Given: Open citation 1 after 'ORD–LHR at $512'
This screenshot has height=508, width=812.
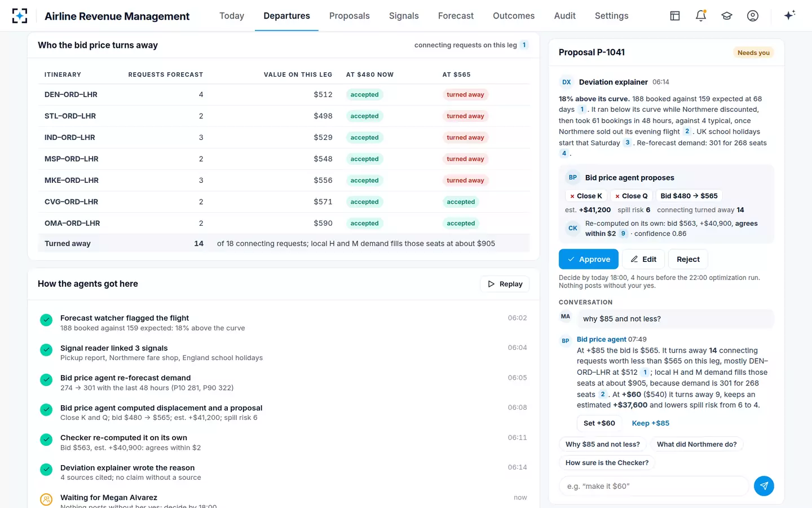Looking at the screenshot, I should point(645,373).
